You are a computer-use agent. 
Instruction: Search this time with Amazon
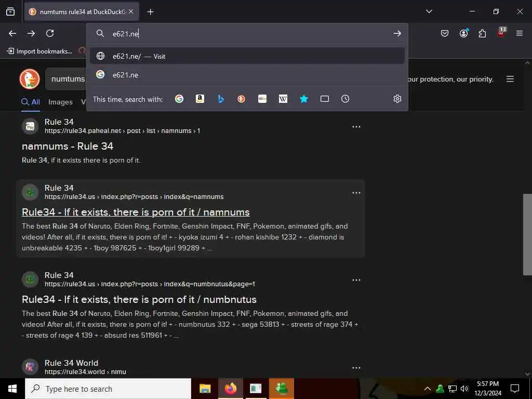[200, 99]
